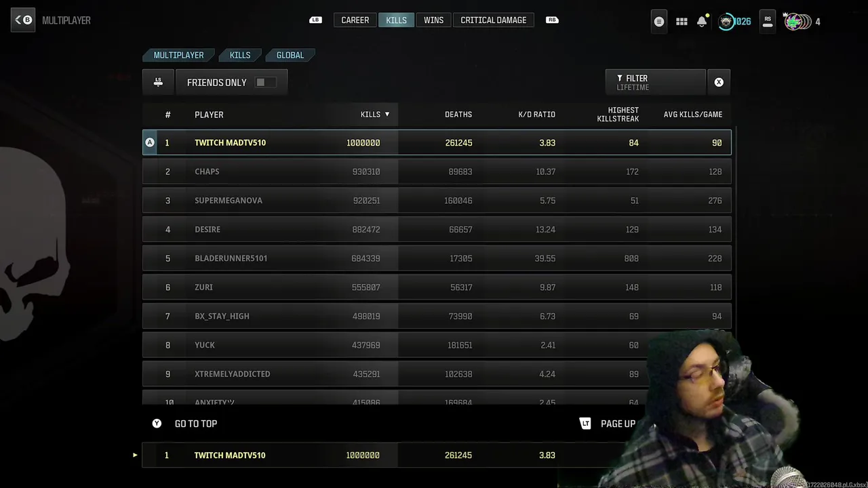Open the notifications bell
Image resolution: width=868 pixels, height=488 pixels.
click(x=702, y=22)
